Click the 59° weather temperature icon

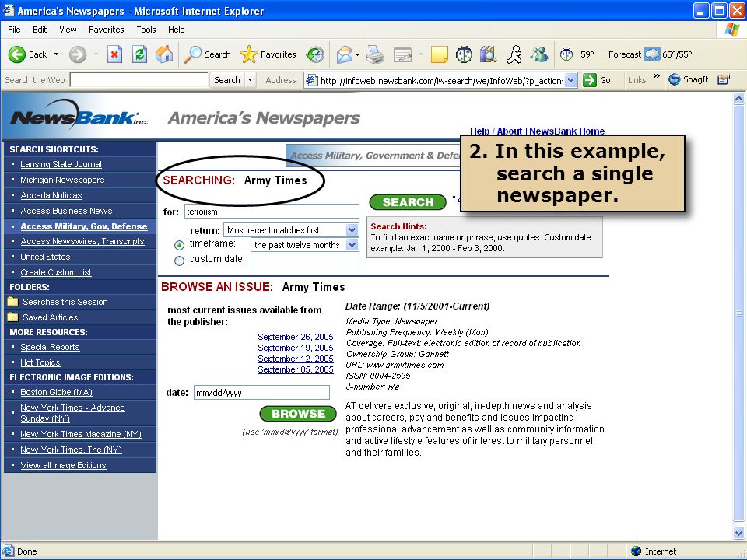point(566,54)
